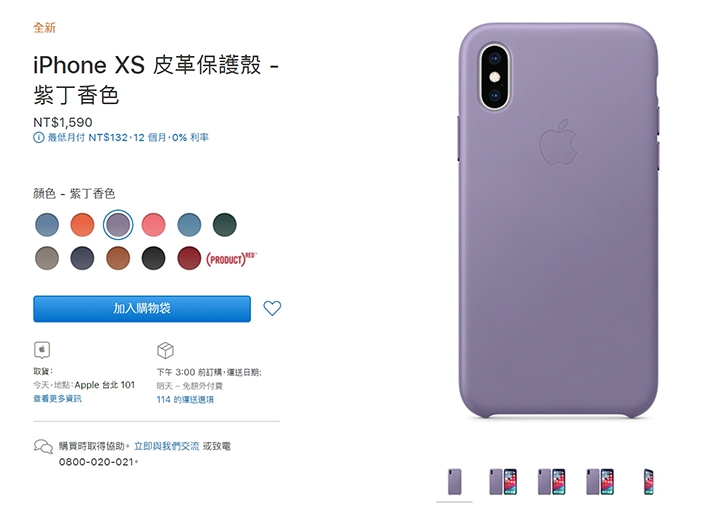720x523 pixels.
Task: Open the chat with us now link
Action: (x=166, y=446)
